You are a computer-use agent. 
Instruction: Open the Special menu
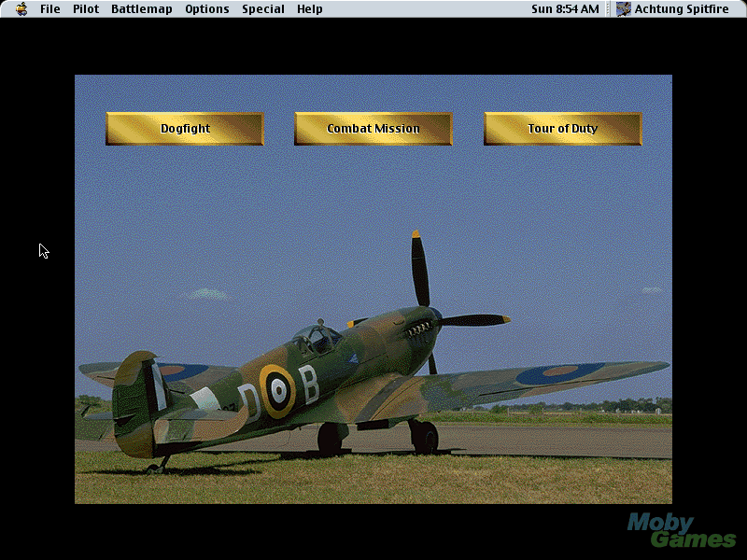tap(263, 9)
